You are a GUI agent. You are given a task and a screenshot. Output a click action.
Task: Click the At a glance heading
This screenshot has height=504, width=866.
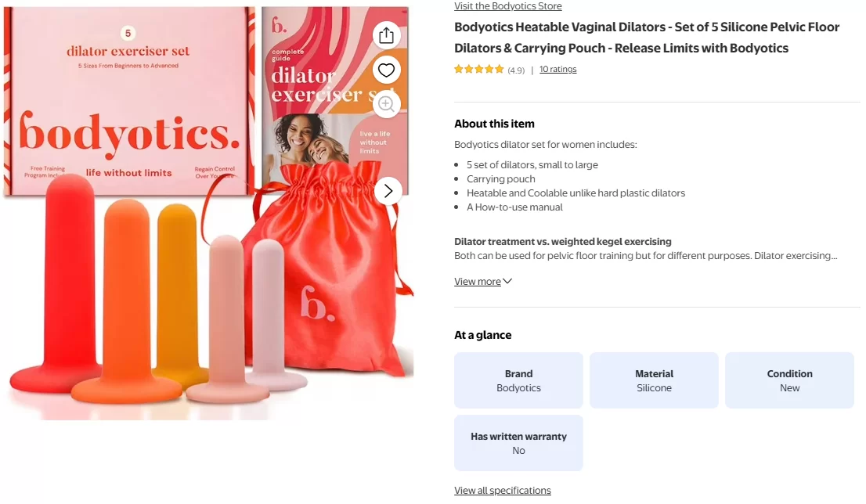pos(482,335)
